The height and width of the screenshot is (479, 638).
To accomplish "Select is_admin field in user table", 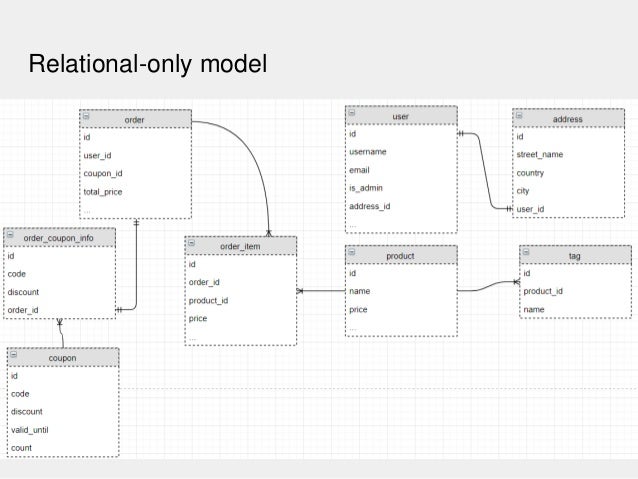I will pos(401,188).
